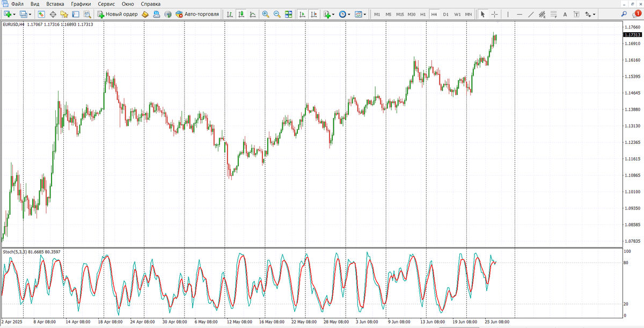Viewport: 644px width, 328px height.
Task: Open the Сервис menu
Action: pos(106,4)
